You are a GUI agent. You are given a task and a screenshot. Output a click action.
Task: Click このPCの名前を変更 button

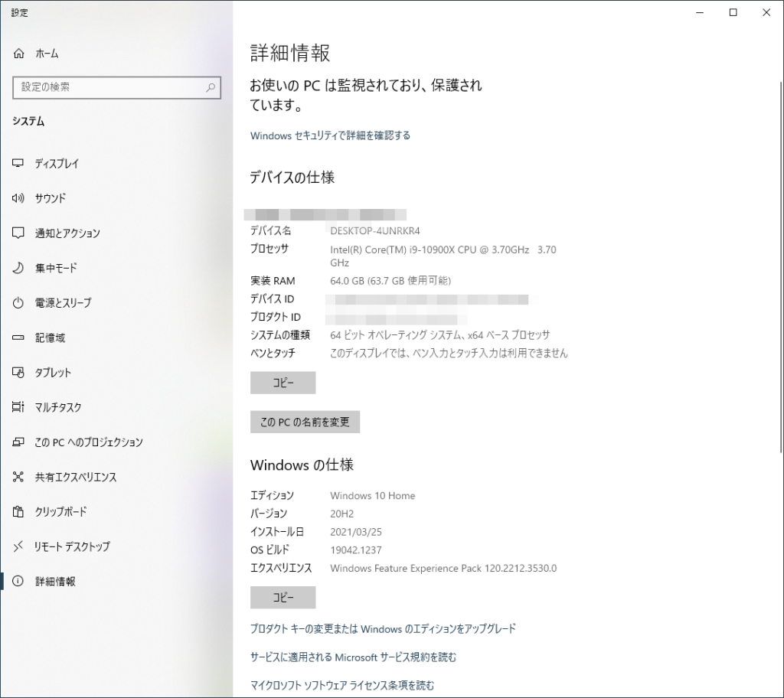pyautogui.click(x=305, y=422)
